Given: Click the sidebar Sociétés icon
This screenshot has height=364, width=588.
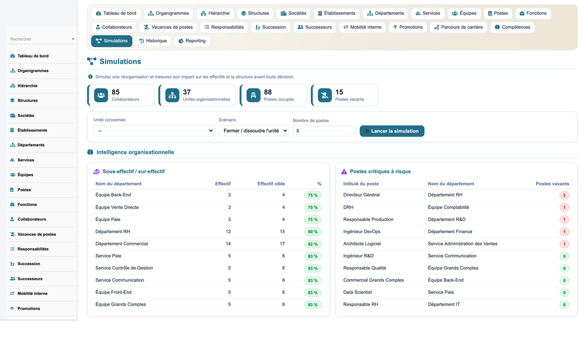Looking at the screenshot, I should [12, 116].
